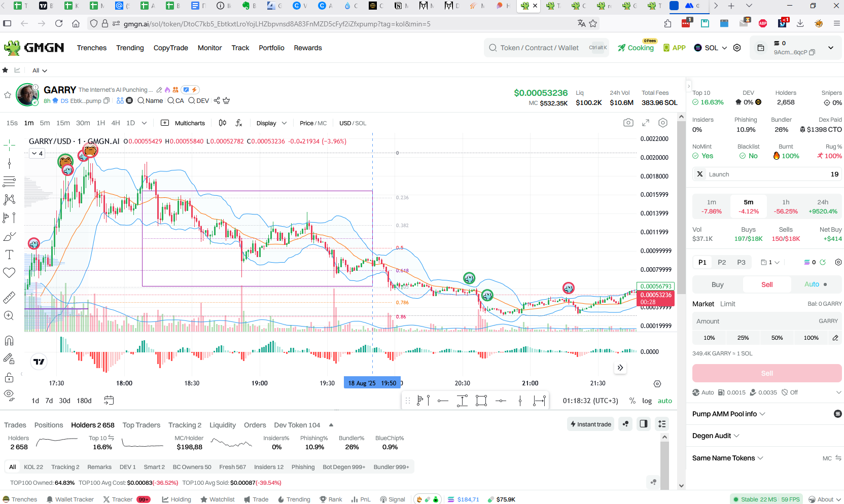Copy the Ebtk...pump contract address

pos(107,100)
